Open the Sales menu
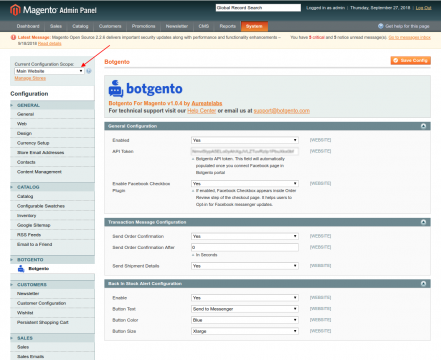 56,26
